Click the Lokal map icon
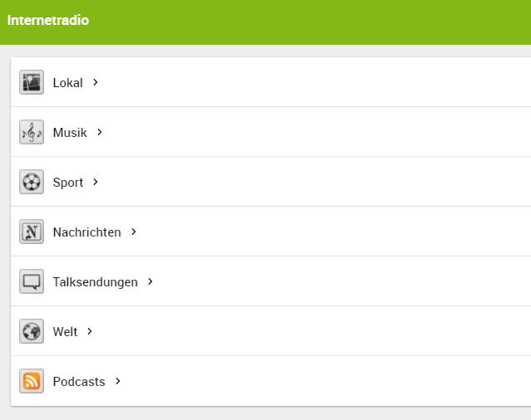This screenshot has height=420, width=531. [32, 82]
